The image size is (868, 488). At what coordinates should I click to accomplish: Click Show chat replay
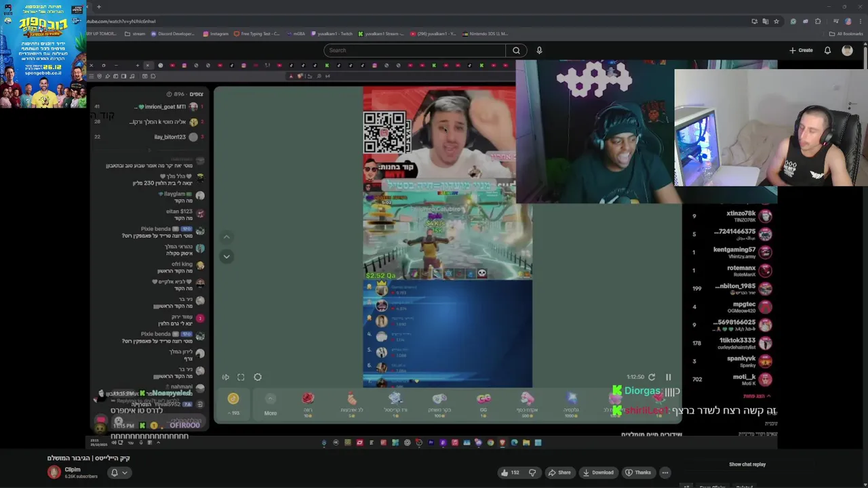coord(747,464)
